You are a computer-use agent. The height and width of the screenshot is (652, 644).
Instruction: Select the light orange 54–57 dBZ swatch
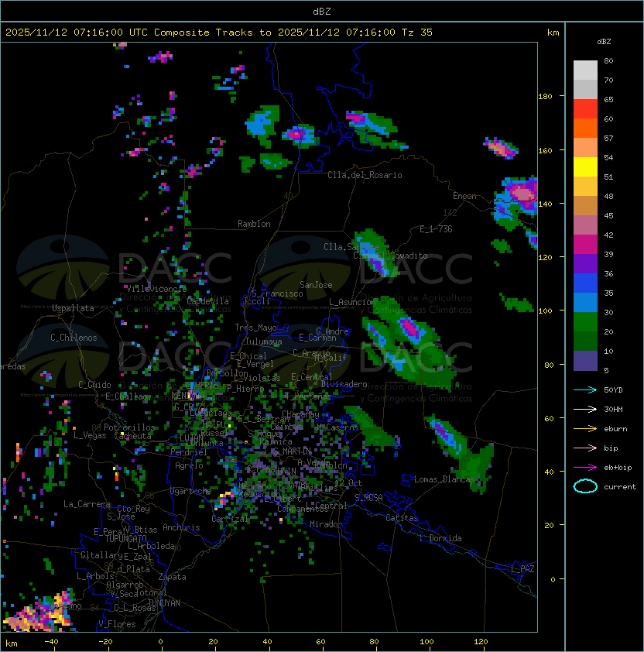click(x=585, y=148)
